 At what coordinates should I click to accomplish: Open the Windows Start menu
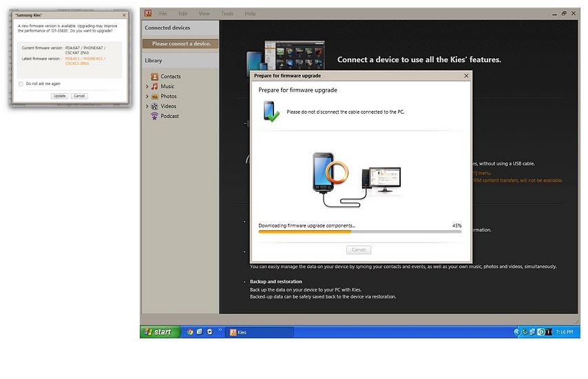coord(160,331)
